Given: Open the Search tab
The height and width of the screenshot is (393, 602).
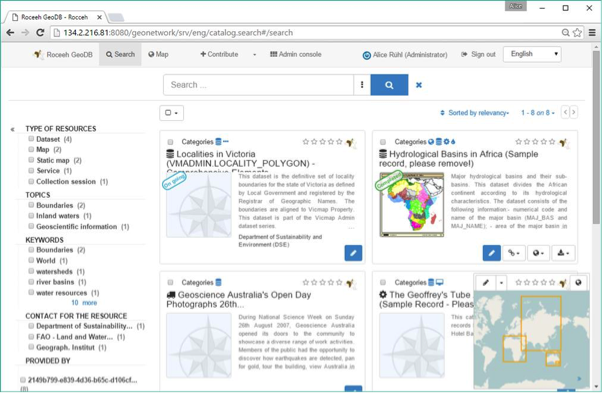Looking at the screenshot, I should pos(120,54).
